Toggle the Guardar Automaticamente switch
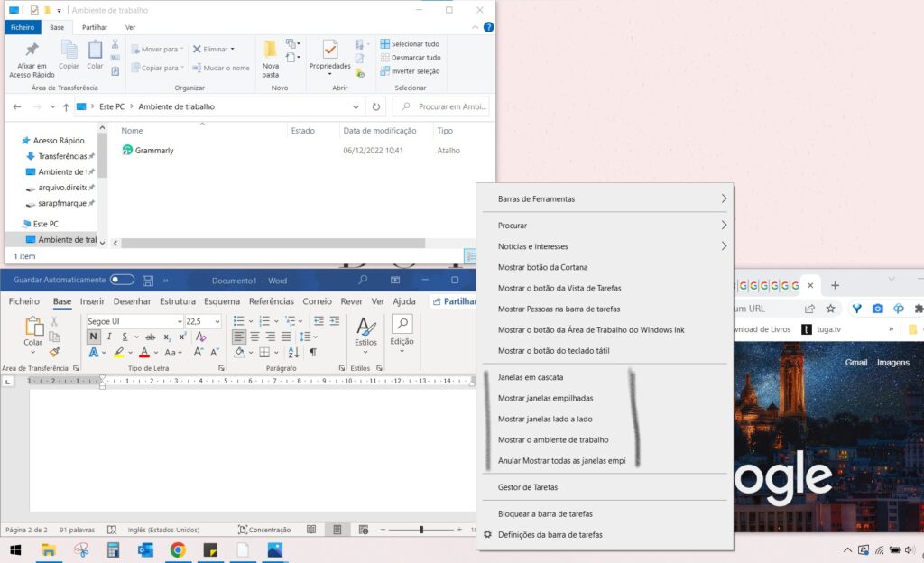The image size is (924, 563). pos(122,280)
